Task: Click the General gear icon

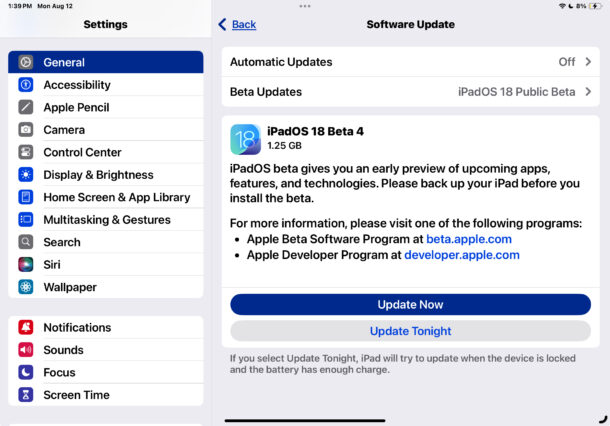Action: pos(26,62)
